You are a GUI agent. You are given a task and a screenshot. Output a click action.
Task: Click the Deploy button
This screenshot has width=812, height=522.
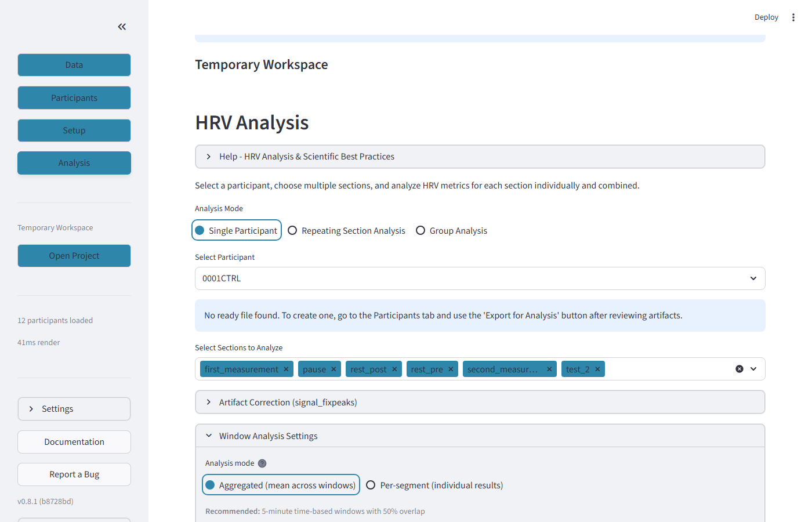point(766,17)
